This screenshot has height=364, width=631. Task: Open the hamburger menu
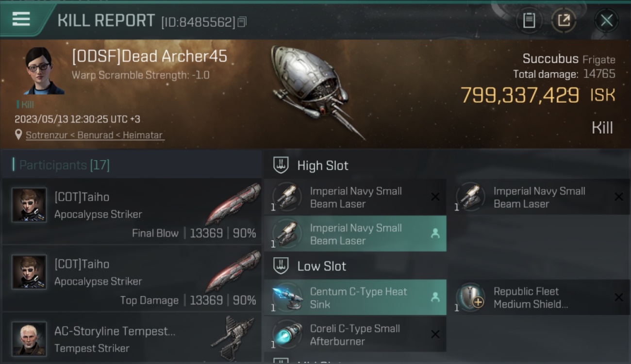click(x=21, y=19)
